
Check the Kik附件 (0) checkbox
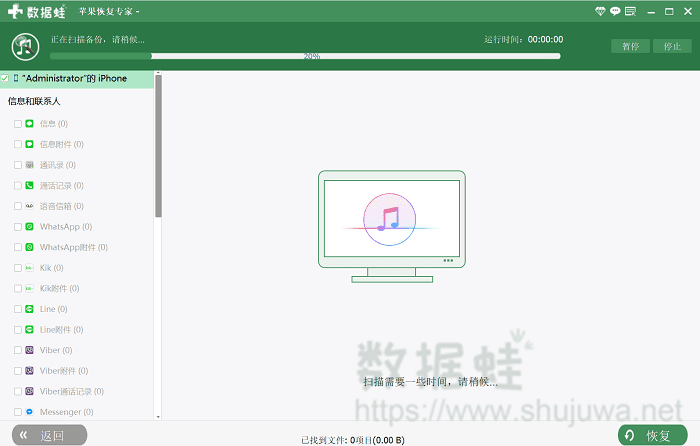(x=18, y=288)
